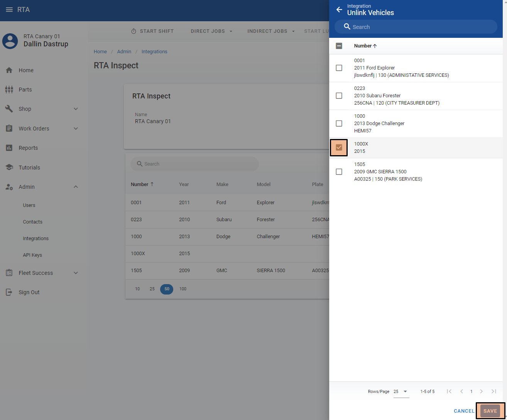Click the Parts icon in sidebar
507x420 pixels.
[9, 90]
